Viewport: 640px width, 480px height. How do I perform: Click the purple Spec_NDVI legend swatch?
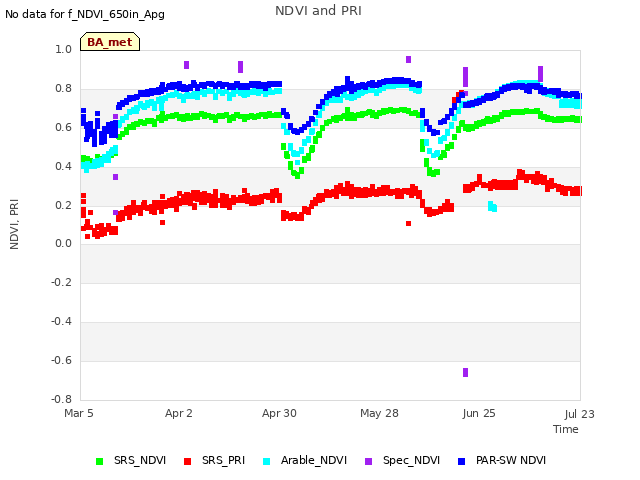pyautogui.click(x=368, y=461)
